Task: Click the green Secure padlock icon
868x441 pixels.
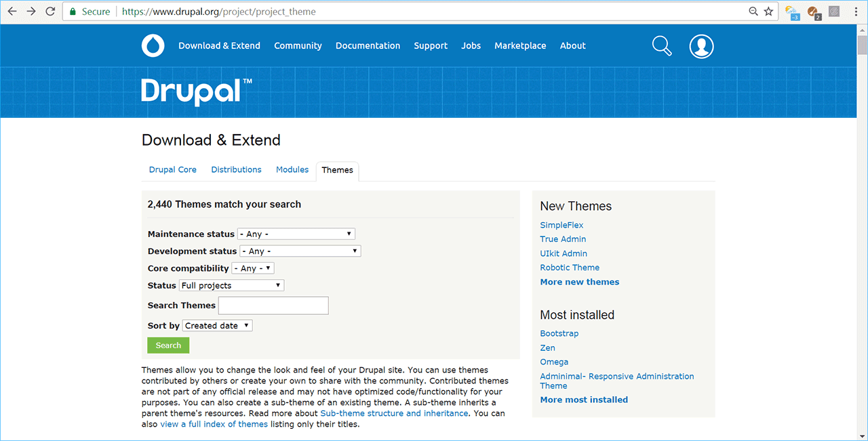Action: (x=73, y=12)
